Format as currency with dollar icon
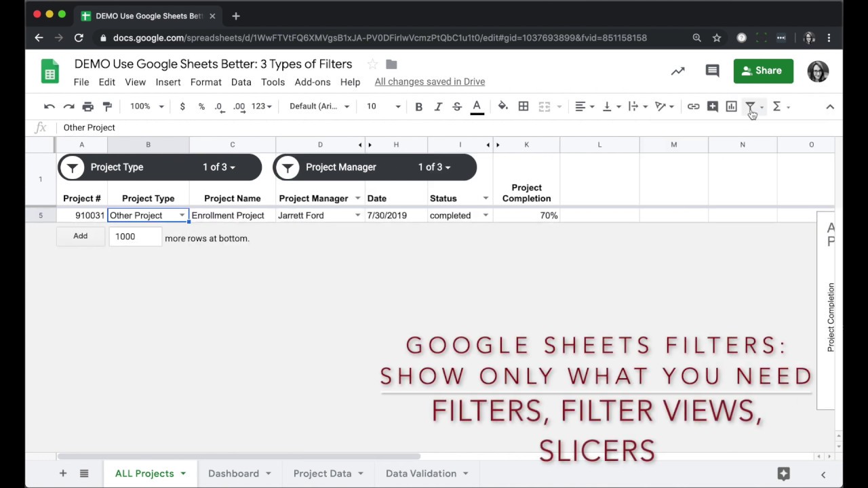The image size is (868, 488). pos(182,106)
